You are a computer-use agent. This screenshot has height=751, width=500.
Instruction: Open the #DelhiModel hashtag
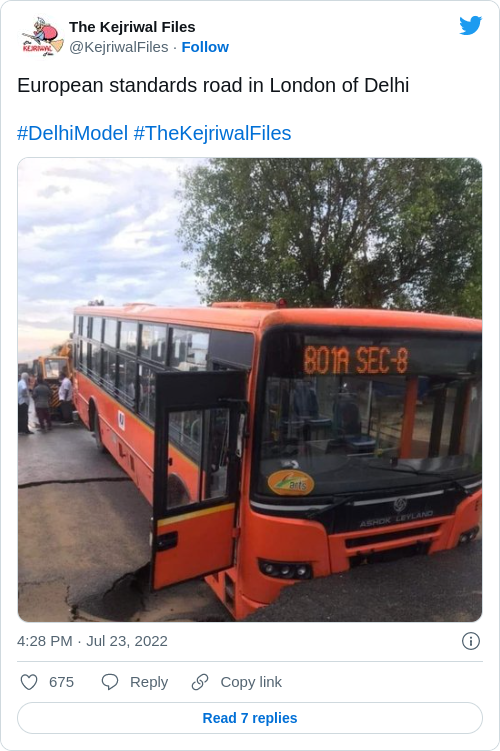coord(72,133)
